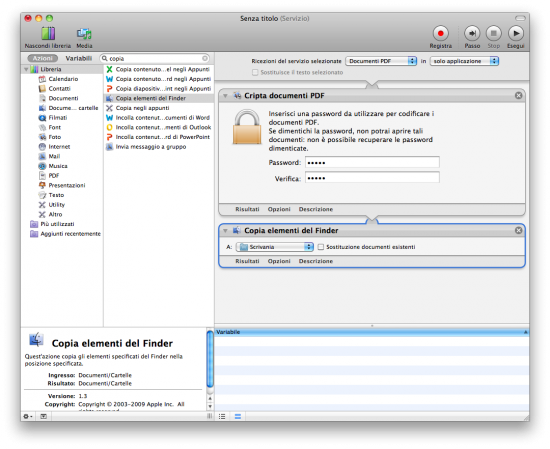550x449 pixels.
Task: Show Descrizione of Cripta documenti PDF
Action: pos(316,209)
